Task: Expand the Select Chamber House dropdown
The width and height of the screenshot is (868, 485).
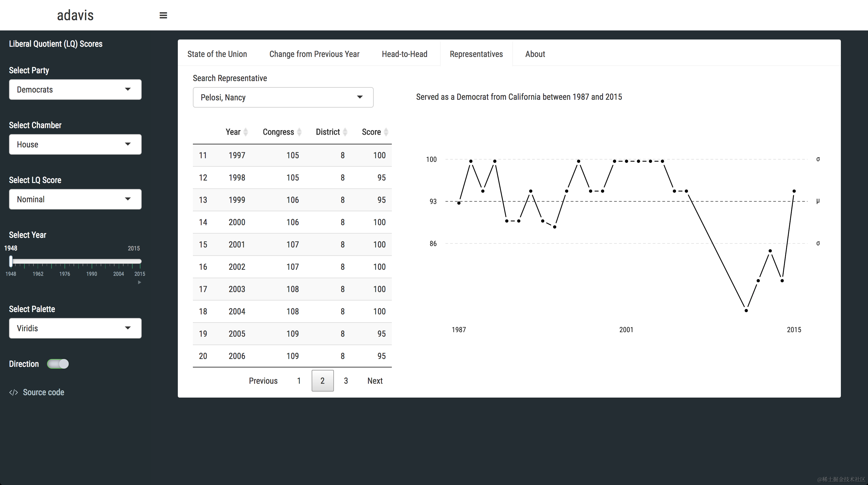Action: (75, 145)
